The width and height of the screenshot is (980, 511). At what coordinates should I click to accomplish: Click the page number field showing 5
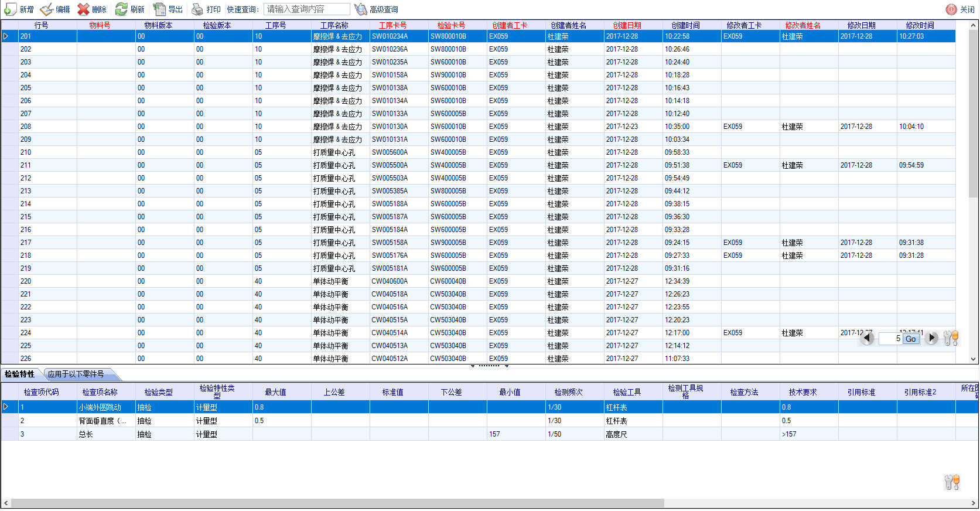pyautogui.click(x=890, y=339)
